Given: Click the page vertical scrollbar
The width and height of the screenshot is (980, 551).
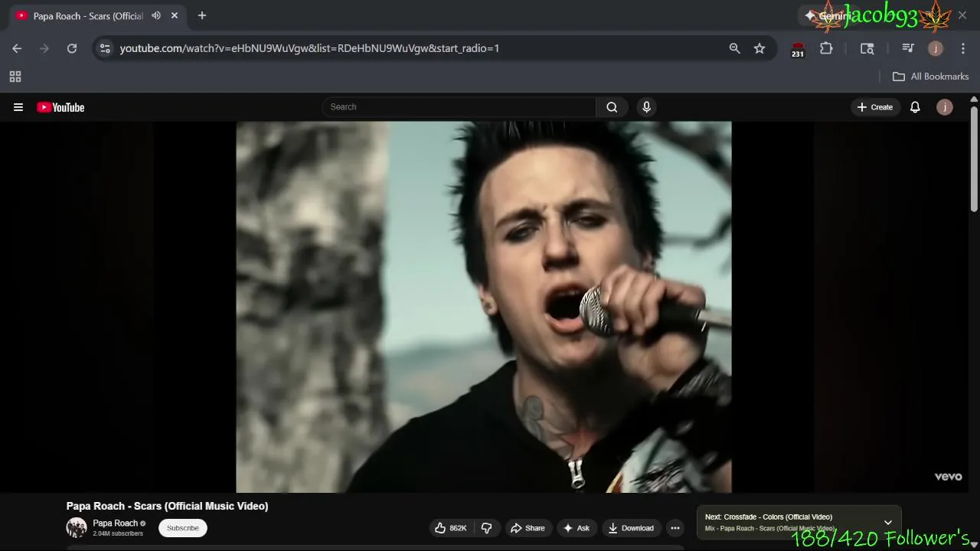Looking at the screenshot, I should click(974, 159).
